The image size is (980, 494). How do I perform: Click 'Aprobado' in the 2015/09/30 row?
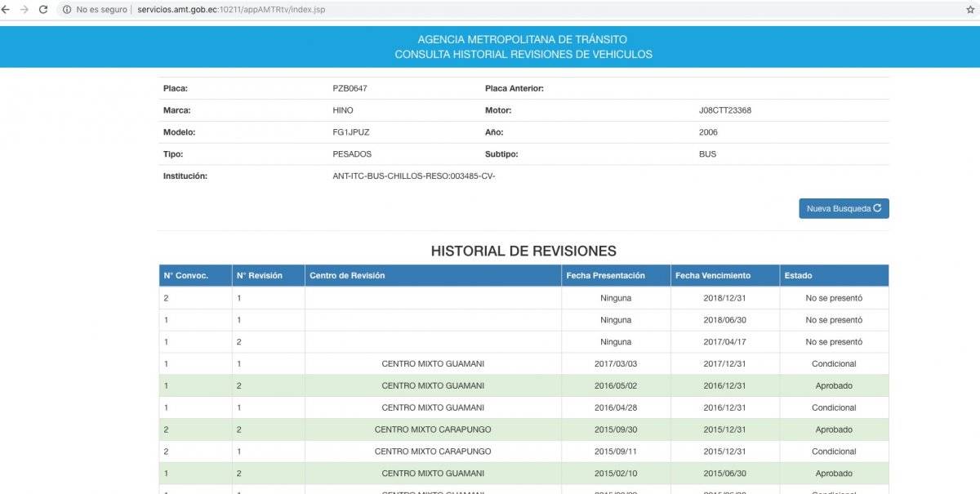[834, 429]
